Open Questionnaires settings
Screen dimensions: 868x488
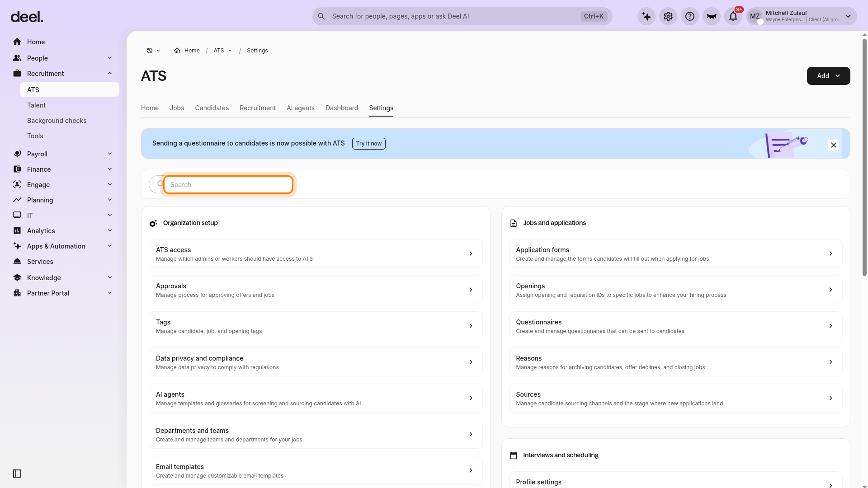coord(675,326)
